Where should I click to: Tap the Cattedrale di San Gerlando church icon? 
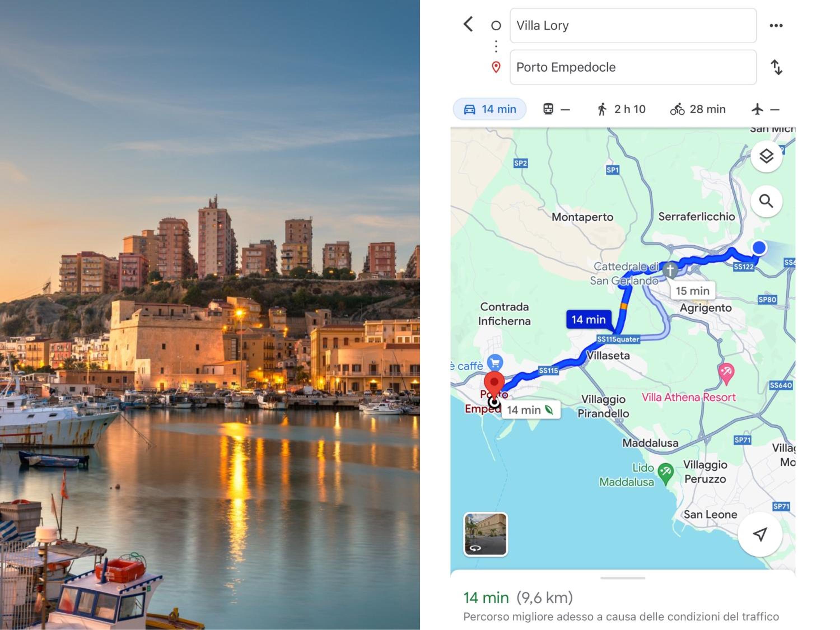tap(670, 270)
